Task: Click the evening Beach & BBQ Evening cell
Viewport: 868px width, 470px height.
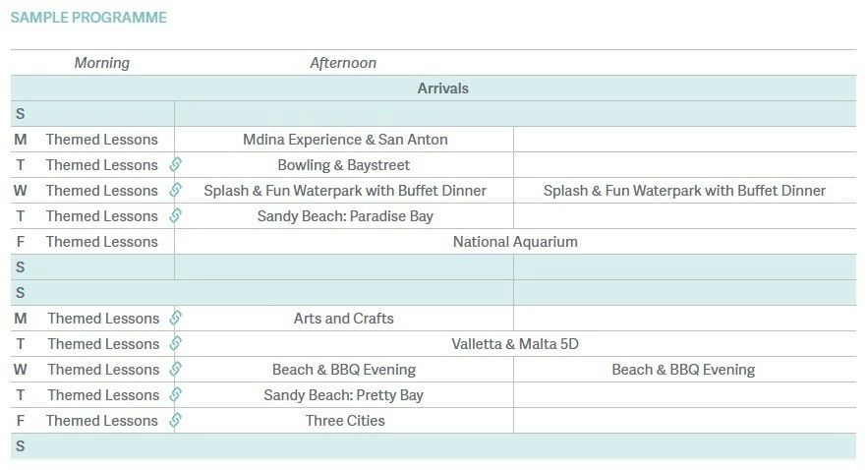Action: click(683, 370)
